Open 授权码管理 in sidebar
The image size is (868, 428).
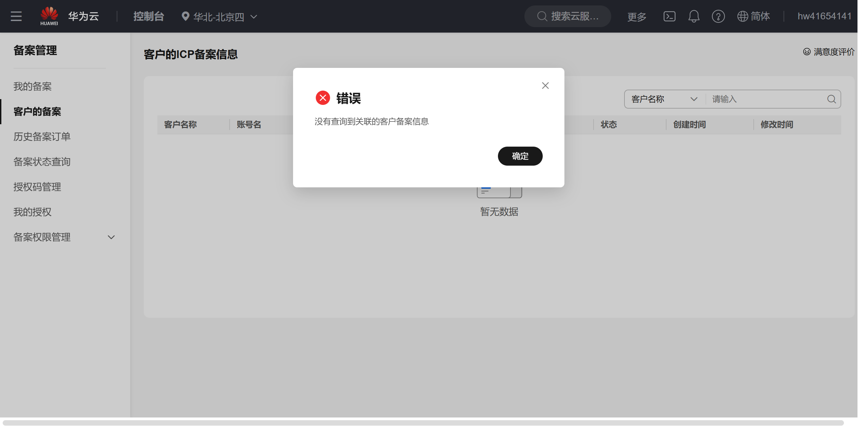point(37,187)
